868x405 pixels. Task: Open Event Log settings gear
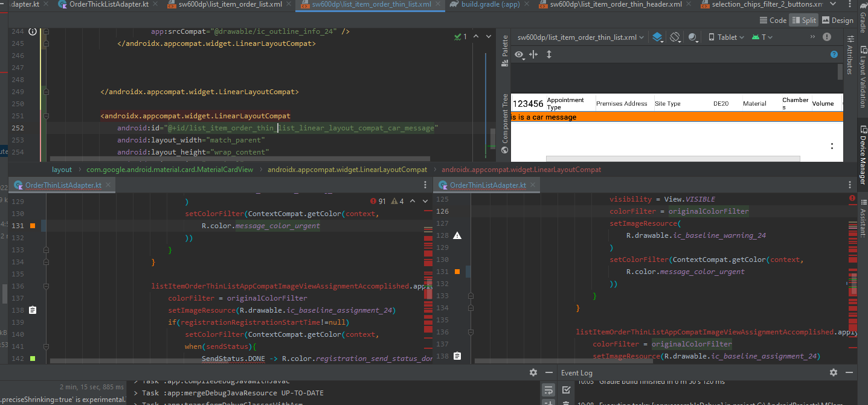(833, 373)
